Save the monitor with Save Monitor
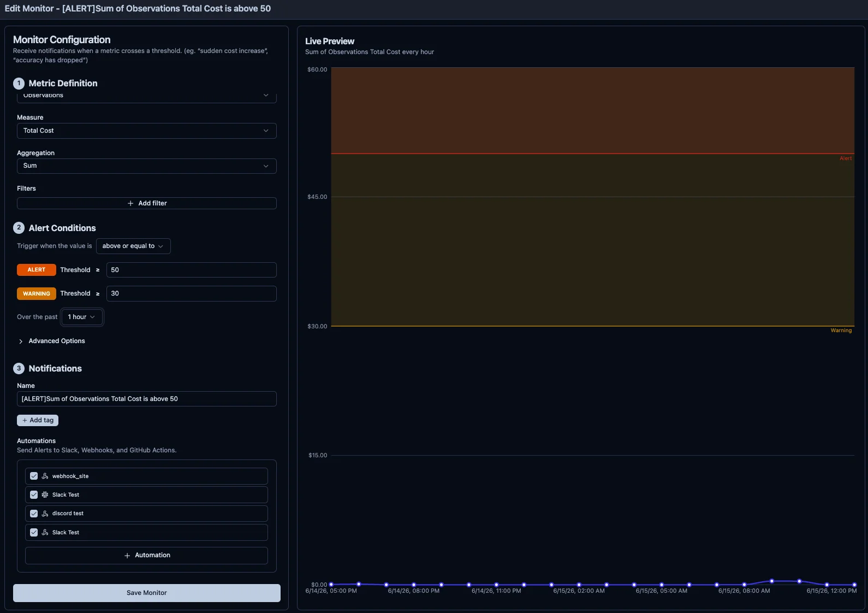 pos(146,593)
